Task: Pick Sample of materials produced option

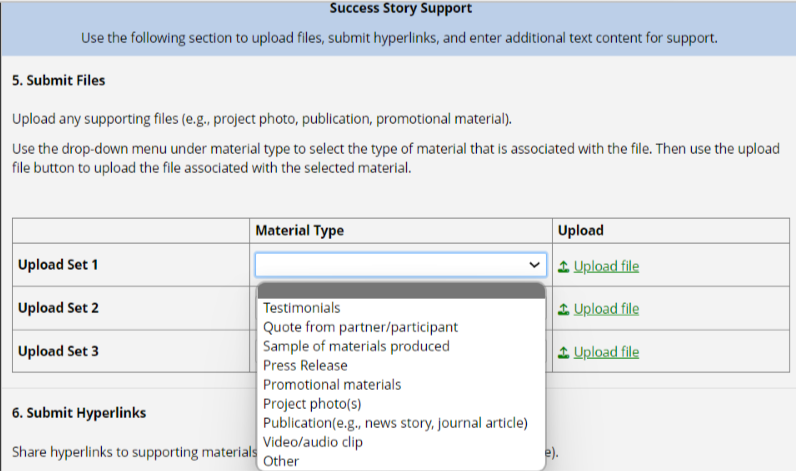Action: tap(356, 346)
